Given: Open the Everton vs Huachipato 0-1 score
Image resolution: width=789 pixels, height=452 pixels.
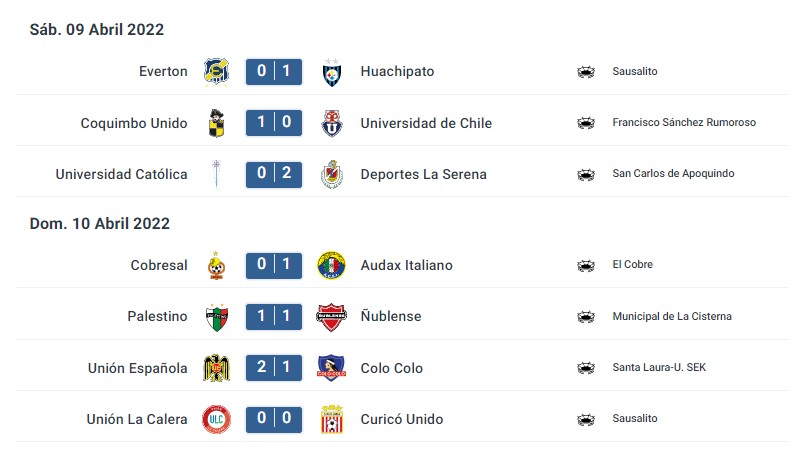Looking at the screenshot, I should [x=274, y=71].
